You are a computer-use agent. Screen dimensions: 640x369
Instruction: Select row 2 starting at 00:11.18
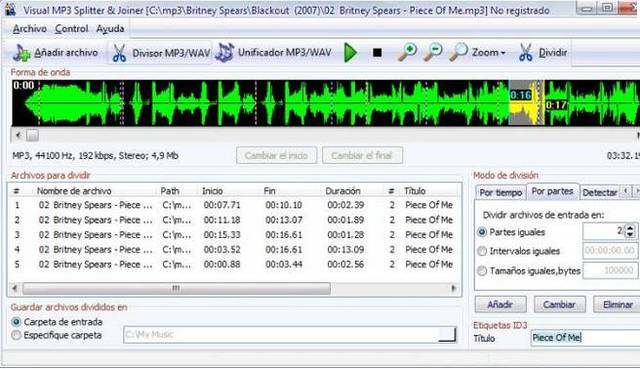234,220
